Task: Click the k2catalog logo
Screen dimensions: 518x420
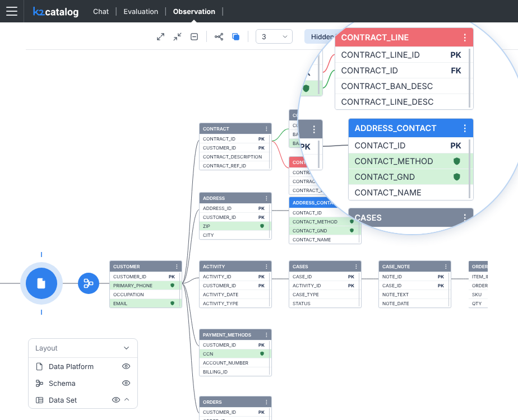Action: 56,12
